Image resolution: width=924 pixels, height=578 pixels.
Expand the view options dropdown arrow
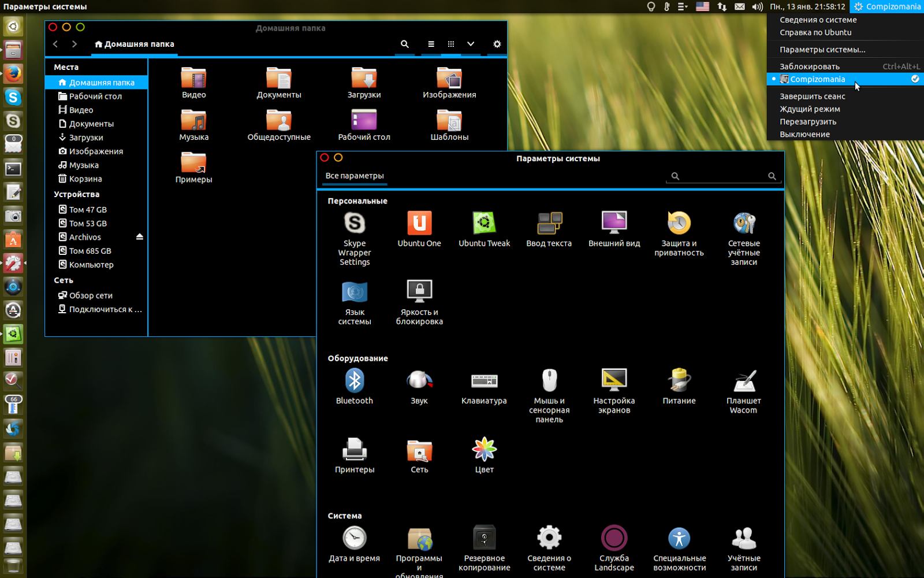[471, 44]
